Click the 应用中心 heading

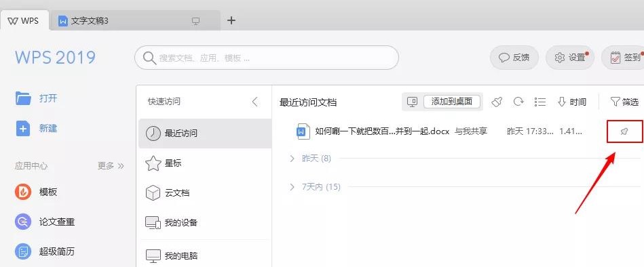coord(31,166)
